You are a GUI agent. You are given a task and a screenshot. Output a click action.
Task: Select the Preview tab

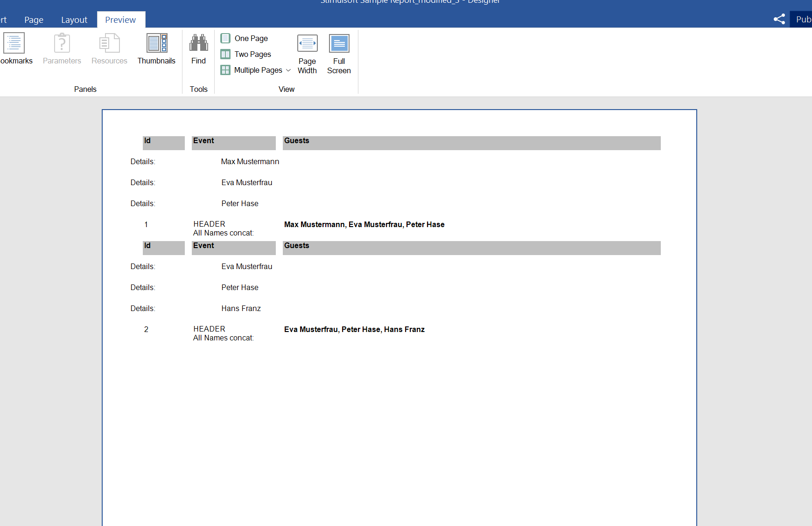(x=121, y=20)
